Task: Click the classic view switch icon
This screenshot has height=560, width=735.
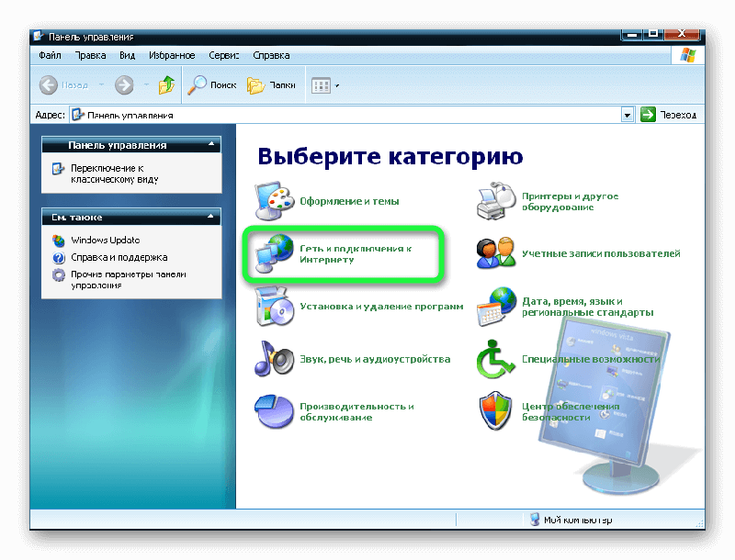Action: pos(58,169)
